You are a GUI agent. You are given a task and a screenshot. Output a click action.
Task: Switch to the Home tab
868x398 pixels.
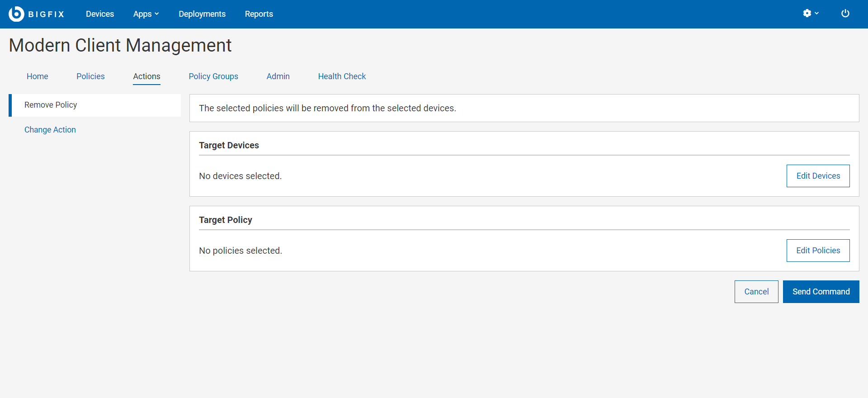pos(38,76)
